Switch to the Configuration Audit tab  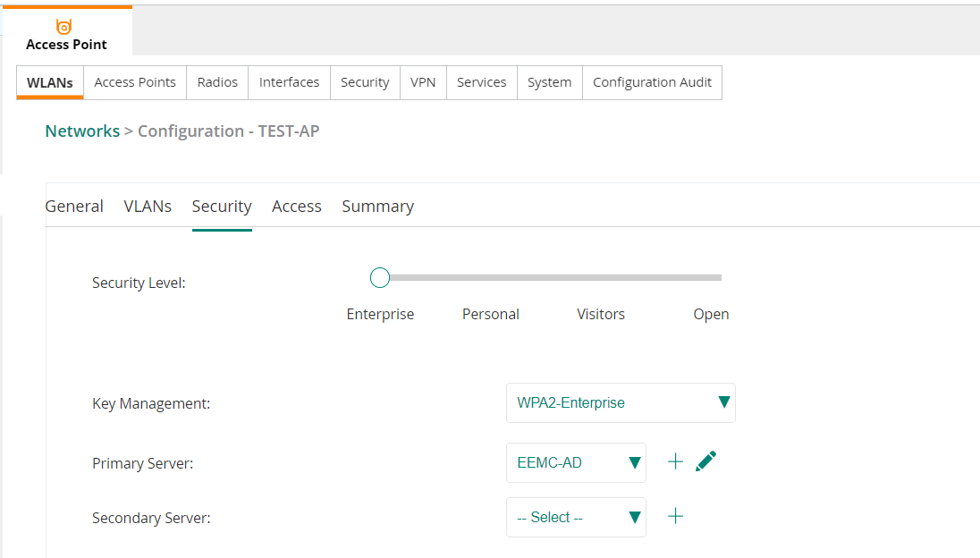coord(652,82)
